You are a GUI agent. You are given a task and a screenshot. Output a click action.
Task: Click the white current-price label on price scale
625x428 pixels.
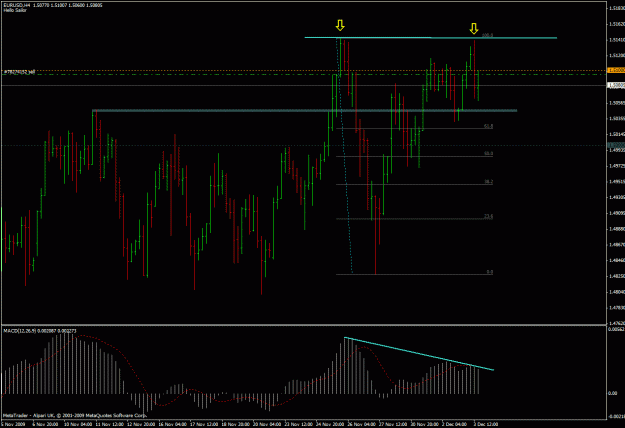click(616, 85)
